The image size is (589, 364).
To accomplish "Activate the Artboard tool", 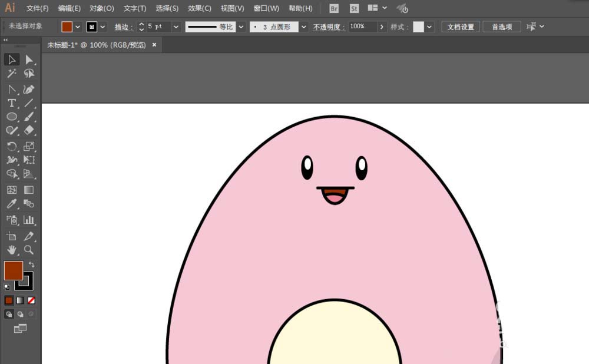I will coord(12,236).
